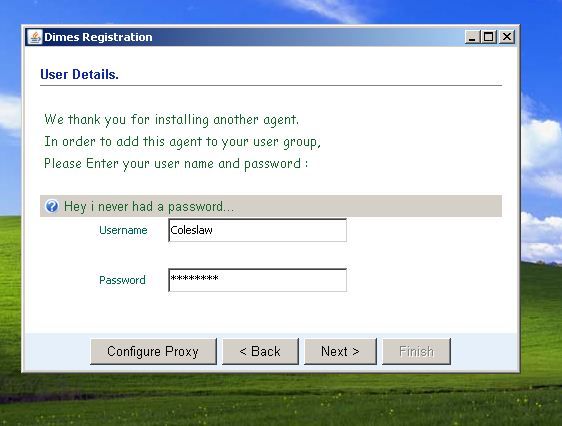Click the "Please Enter your user name" line

pyautogui.click(x=176, y=164)
